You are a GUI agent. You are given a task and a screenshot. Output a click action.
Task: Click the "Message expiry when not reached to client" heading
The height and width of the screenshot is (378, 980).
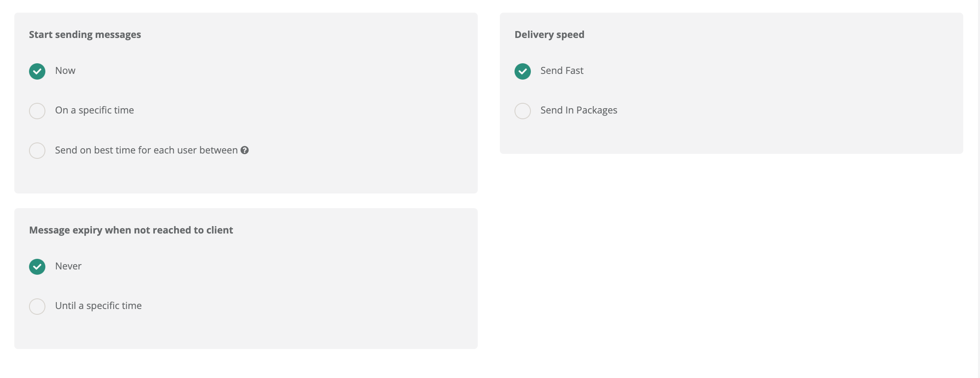131,230
